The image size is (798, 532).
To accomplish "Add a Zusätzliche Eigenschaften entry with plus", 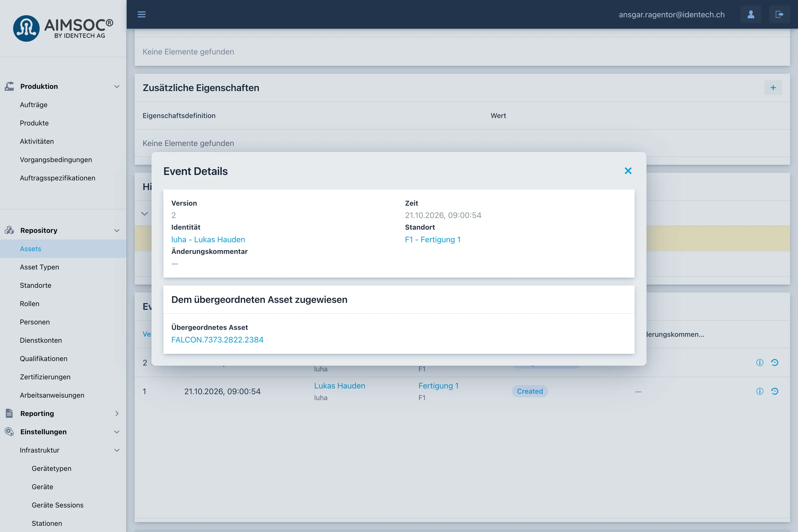I will click(x=773, y=88).
